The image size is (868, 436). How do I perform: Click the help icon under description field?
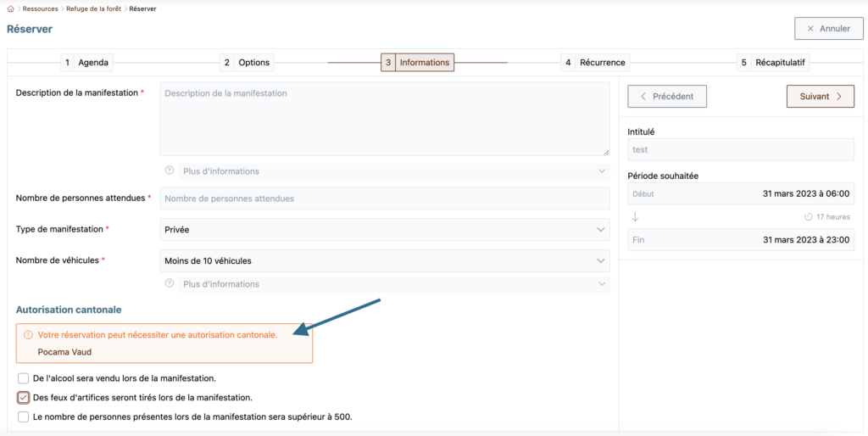tap(170, 170)
